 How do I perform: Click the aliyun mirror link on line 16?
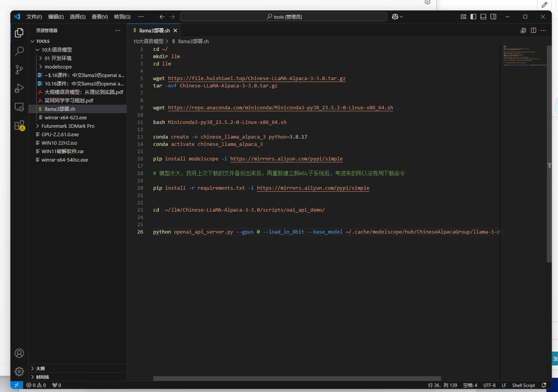coord(286,159)
